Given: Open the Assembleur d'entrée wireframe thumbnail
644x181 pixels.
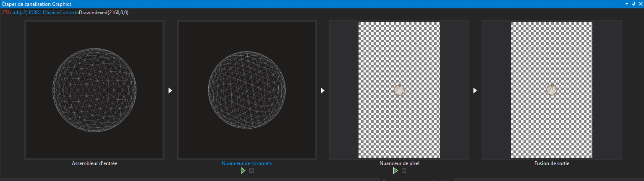Looking at the screenshot, I should (x=94, y=90).
